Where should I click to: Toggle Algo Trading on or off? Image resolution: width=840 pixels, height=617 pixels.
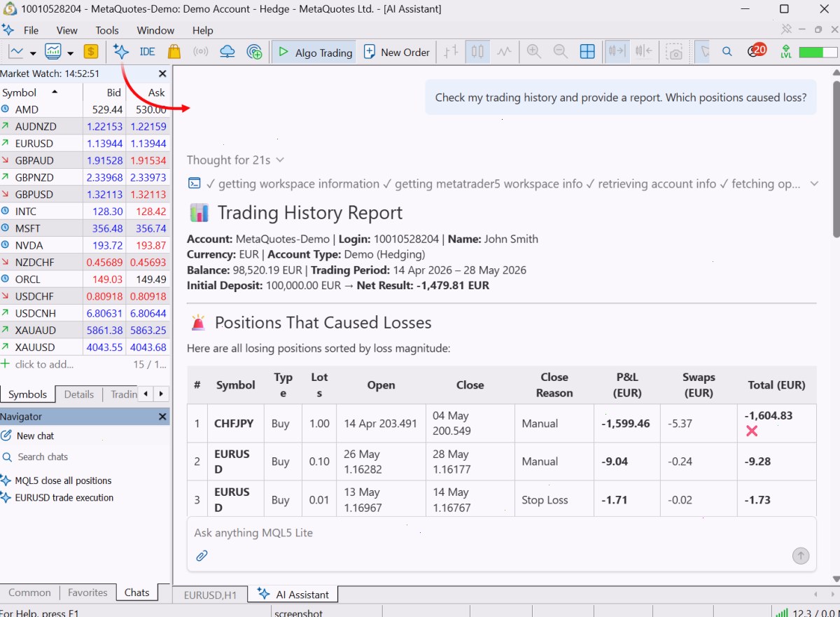(315, 52)
